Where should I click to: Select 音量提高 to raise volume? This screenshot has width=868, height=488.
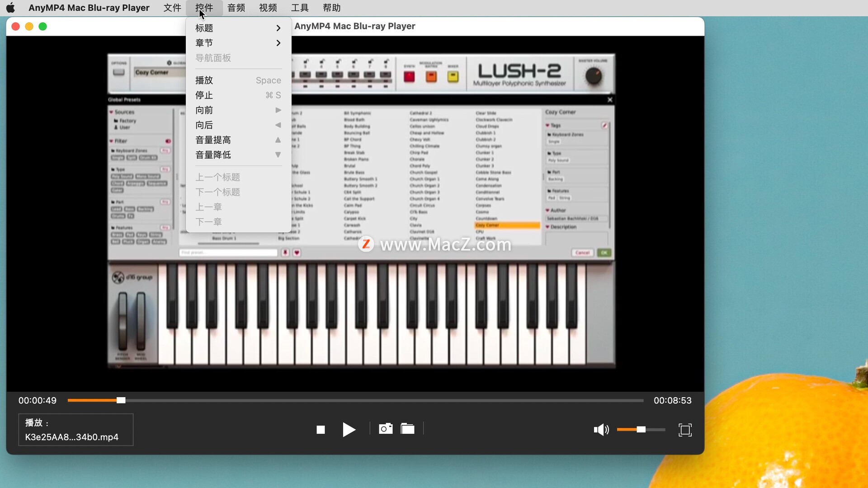(x=238, y=140)
